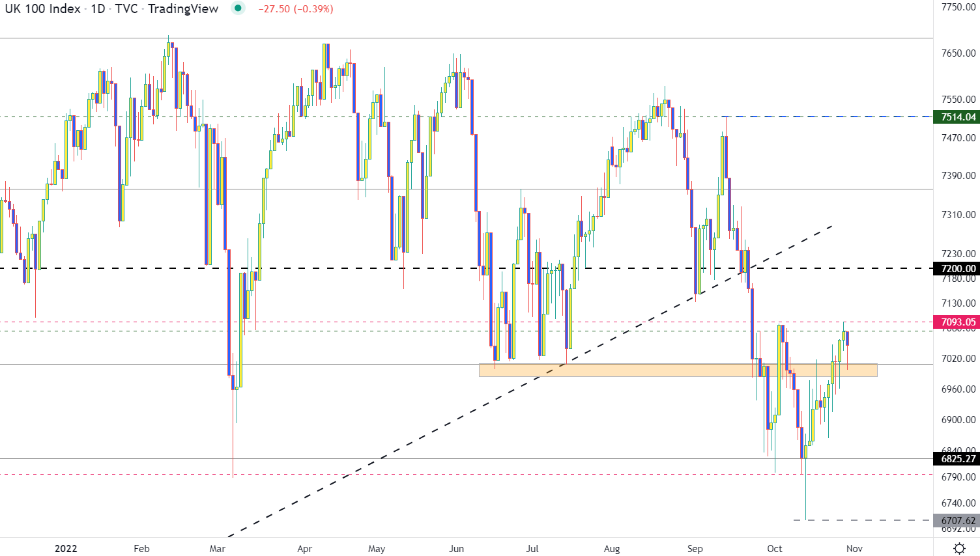Click the 7230.00 price axis value

pyautogui.click(x=958, y=253)
